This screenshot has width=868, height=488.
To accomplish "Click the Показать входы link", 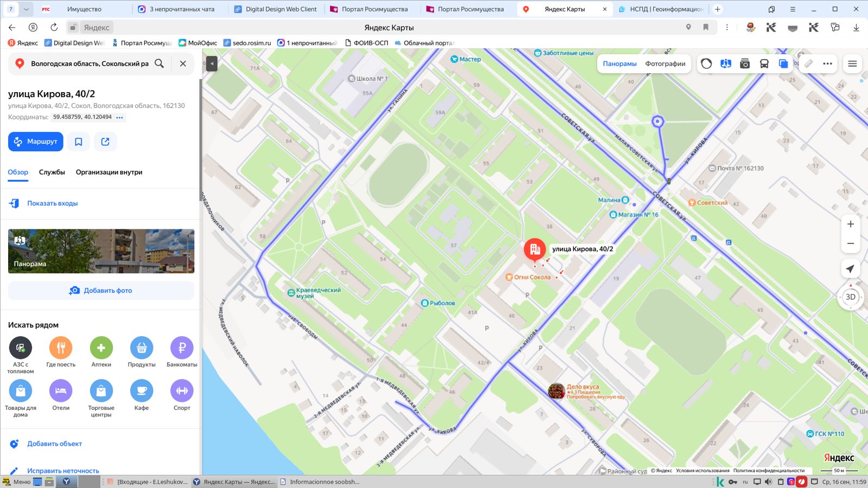I will (53, 203).
